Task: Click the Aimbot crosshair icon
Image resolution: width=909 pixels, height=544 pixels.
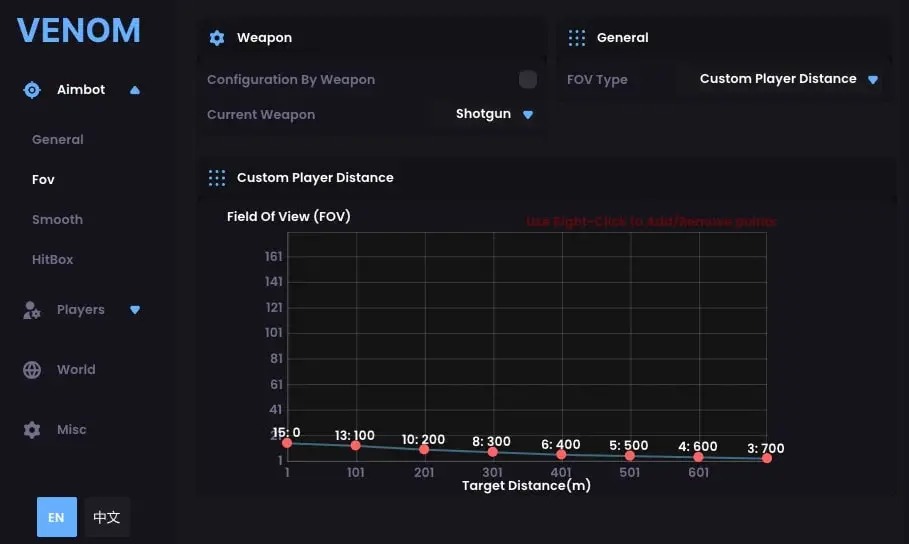Action: (32, 90)
